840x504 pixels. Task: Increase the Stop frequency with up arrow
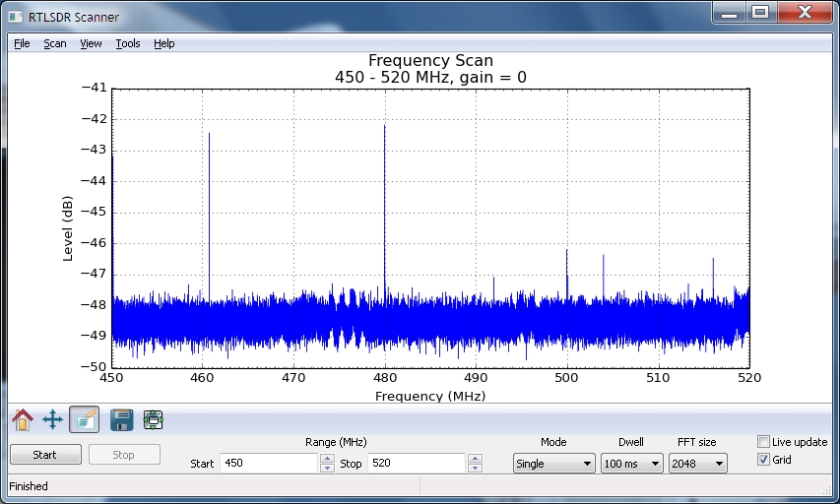tap(475, 459)
